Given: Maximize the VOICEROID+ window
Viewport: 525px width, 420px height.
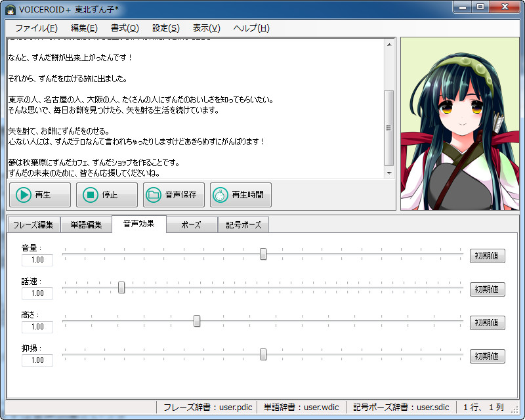Looking at the screenshot, I should [480, 7].
